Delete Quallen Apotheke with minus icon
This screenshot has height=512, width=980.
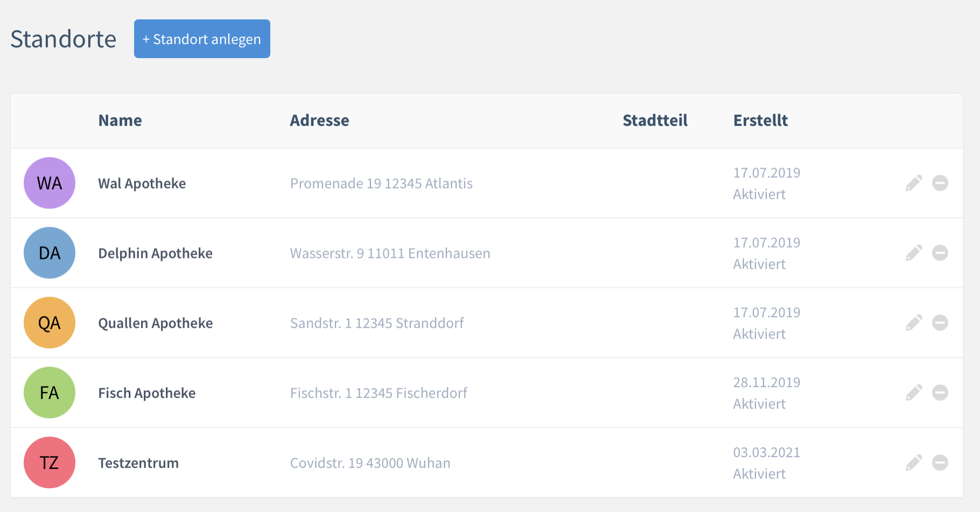[x=940, y=323]
